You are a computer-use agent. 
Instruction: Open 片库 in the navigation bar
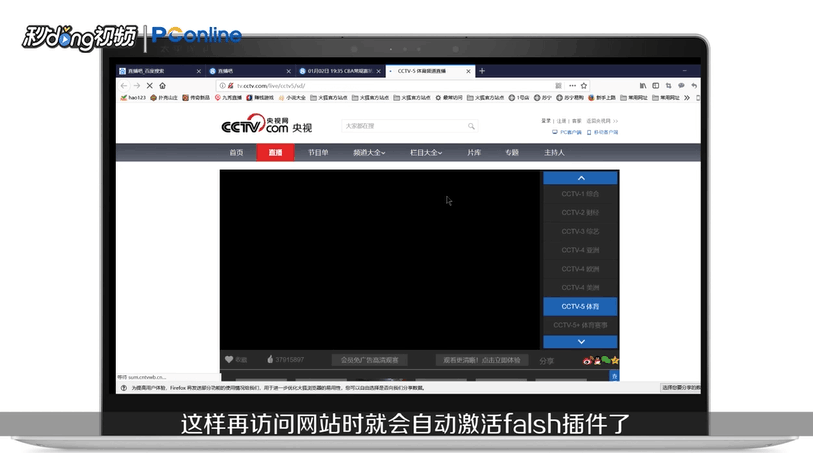click(x=474, y=152)
